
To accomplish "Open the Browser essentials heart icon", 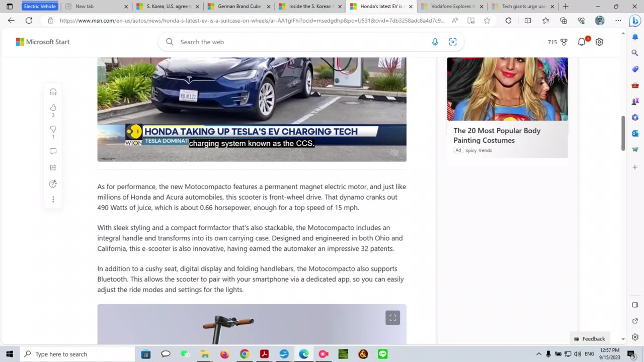I will click(582, 21).
